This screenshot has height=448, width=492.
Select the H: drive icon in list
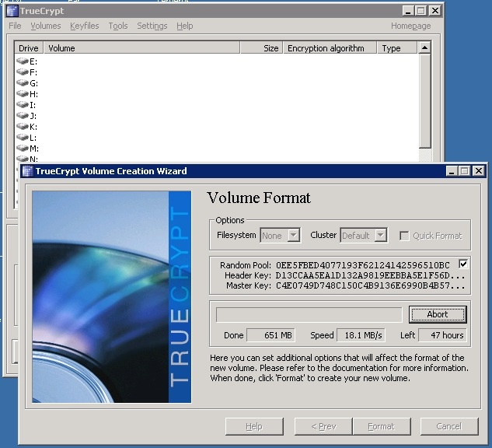pyautogui.click(x=23, y=94)
